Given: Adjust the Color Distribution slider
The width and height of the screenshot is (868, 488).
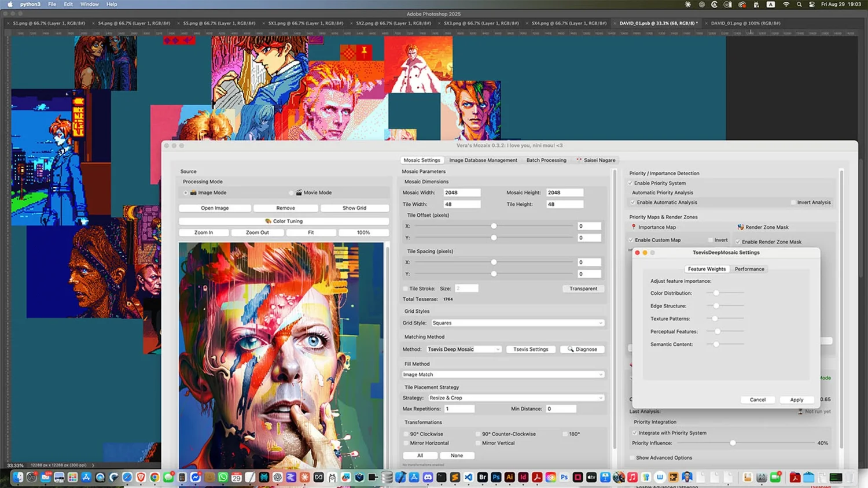Looking at the screenshot, I should click(x=725, y=293).
